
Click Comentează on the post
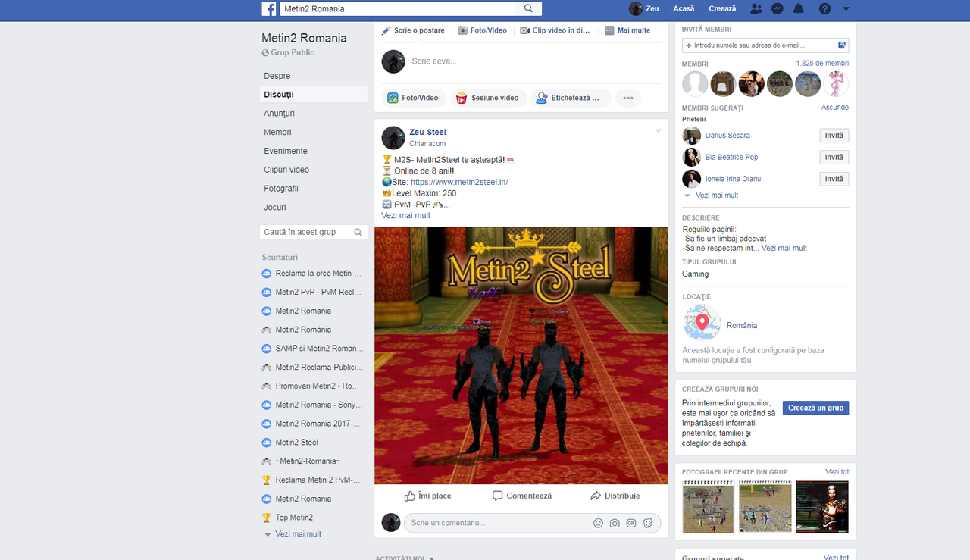click(521, 496)
